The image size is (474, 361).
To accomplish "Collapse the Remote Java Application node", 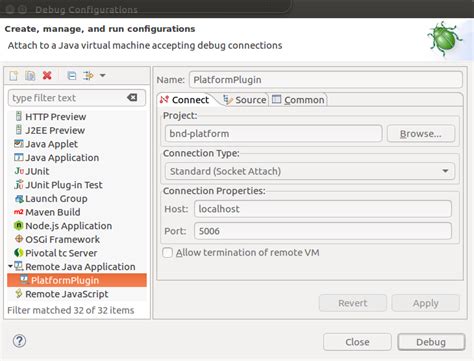I will click(x=10, y=266).
